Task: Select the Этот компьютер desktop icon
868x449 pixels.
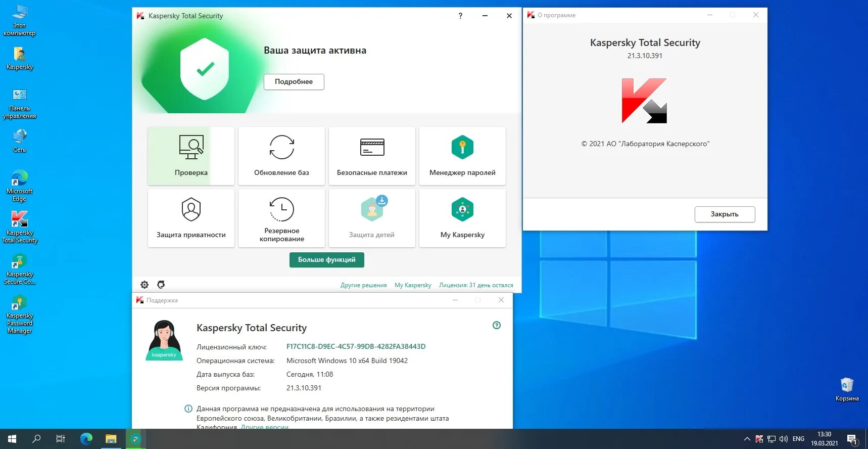Action: coord(19,20)
